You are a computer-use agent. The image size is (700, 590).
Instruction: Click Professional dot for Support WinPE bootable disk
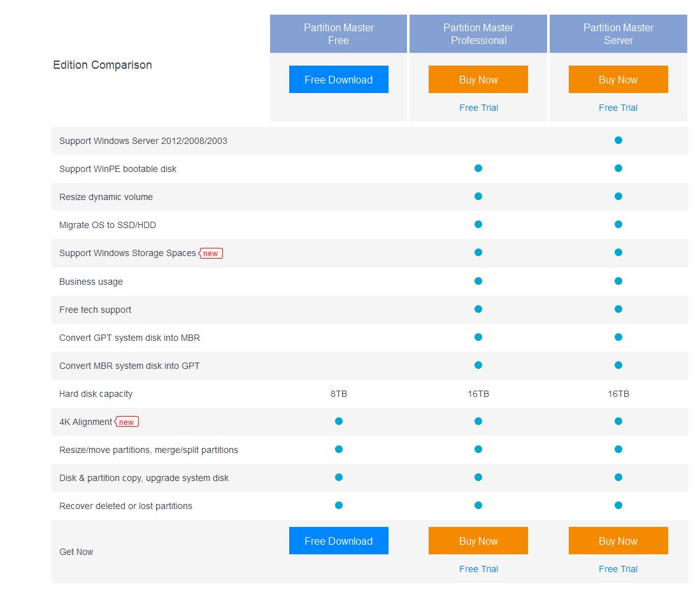pos(478,168)
